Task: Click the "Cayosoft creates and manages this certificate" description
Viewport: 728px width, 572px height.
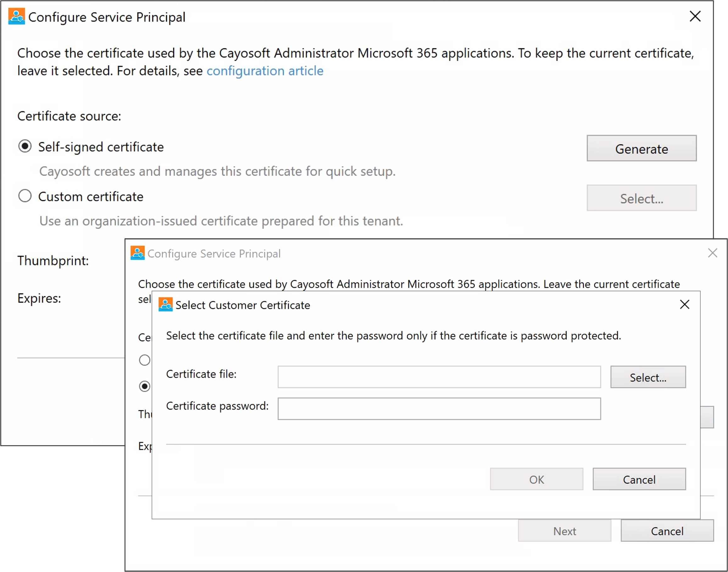Action: coord(218,172)
